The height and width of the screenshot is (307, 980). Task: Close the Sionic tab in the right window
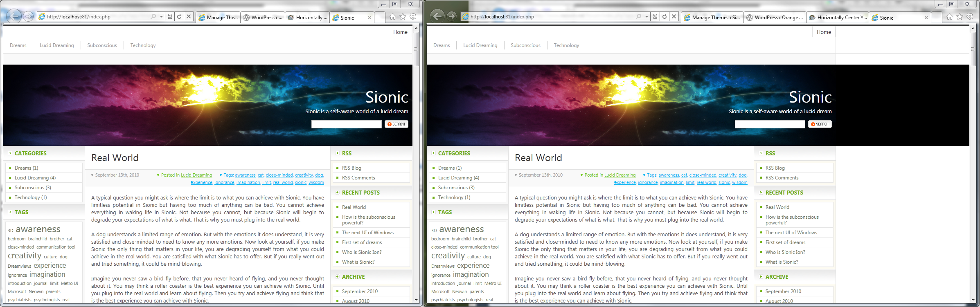tap(926, 18)
